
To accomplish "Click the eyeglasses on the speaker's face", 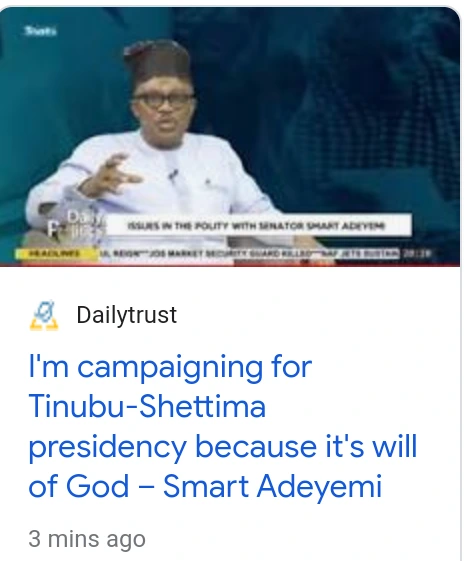I will click(x=163, y=101).
